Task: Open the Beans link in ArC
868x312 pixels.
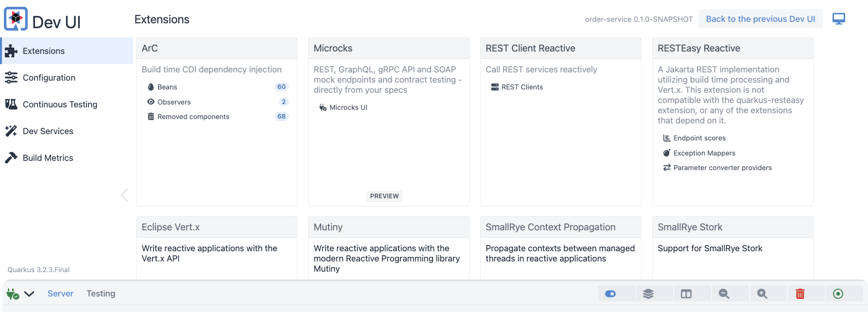Action: coord(167,87)
